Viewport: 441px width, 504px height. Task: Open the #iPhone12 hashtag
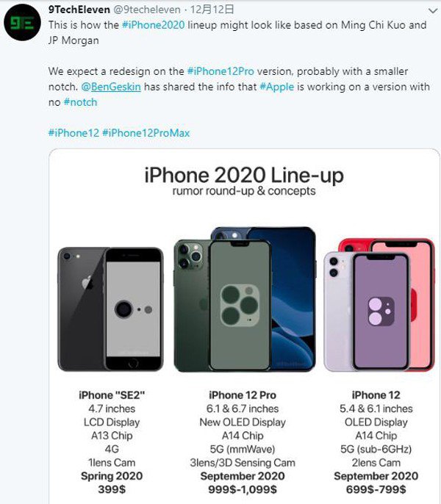[x=72, y=133]
